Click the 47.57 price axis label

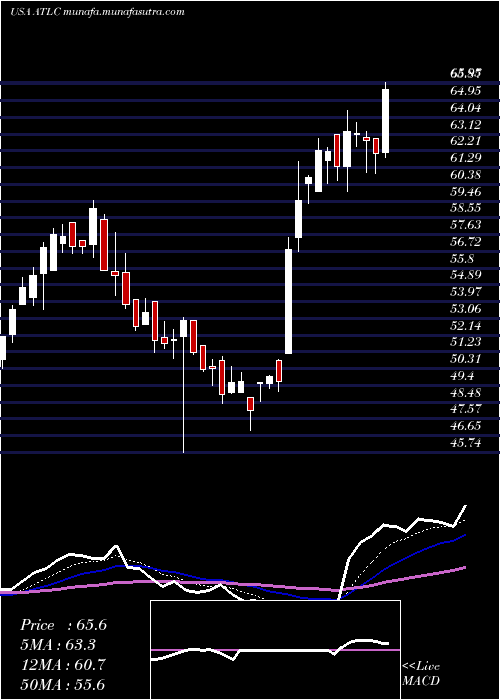[x=465, y=410]
